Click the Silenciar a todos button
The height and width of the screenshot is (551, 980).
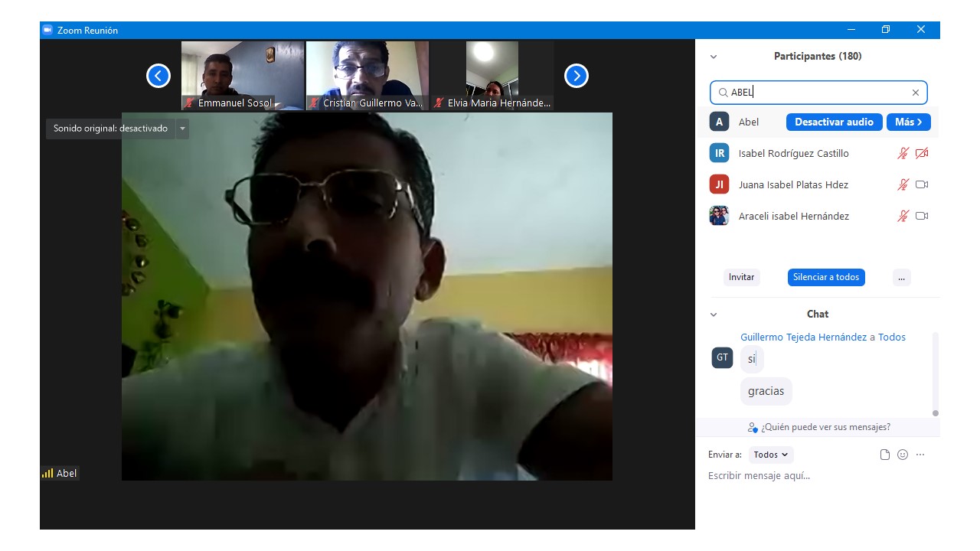(825, 277)
